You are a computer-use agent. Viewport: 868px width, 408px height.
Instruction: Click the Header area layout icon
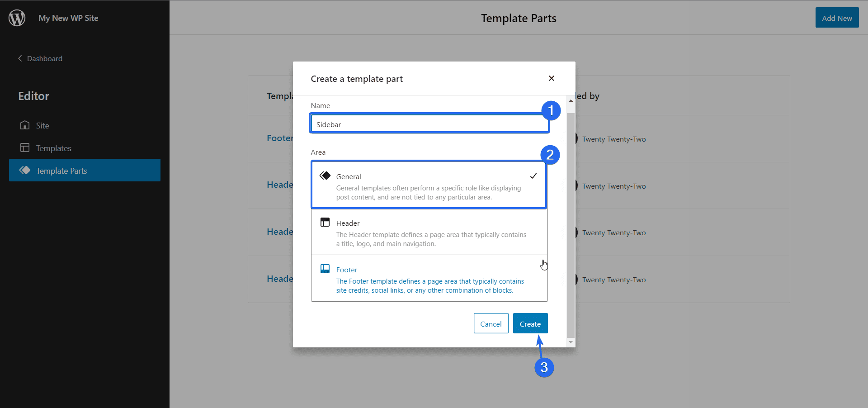pos(325,222)
